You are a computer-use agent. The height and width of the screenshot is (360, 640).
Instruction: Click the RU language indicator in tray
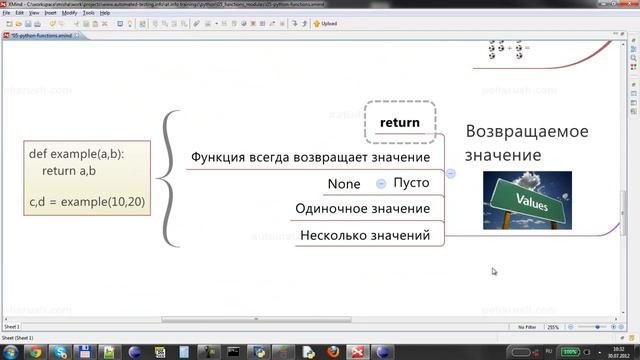(549, 351)
